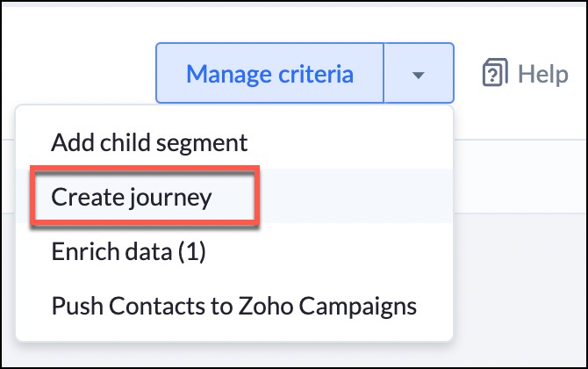
Task: Collapse the Manage criteria dropdown caret
Action: (419, 74)
